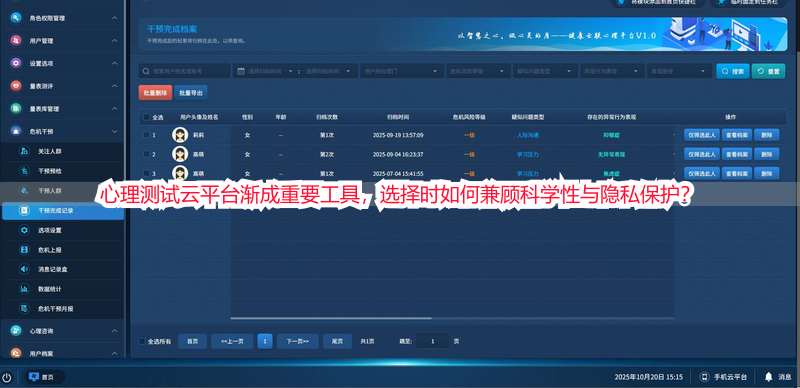Click the 设置选项 gear icon

coord(16,63)
